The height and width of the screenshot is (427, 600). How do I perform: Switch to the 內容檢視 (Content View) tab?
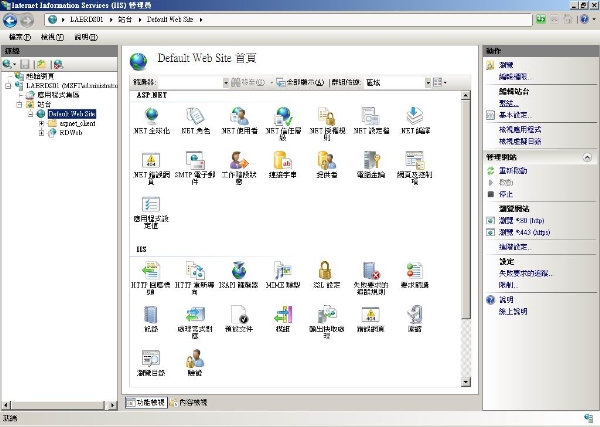pyautogui.click(x=189, y=402)
